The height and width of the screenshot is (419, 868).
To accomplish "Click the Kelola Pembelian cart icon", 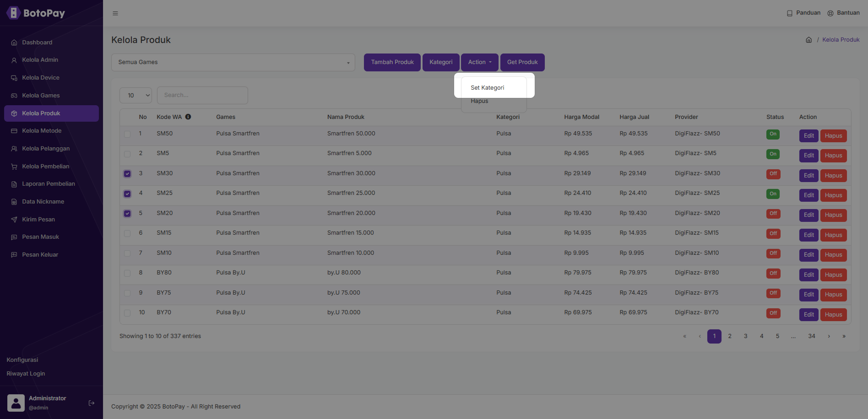I will (14, 167).
